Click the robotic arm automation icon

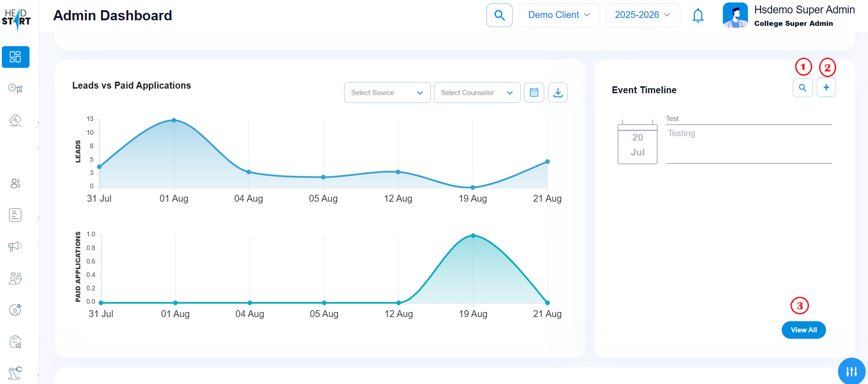pyautogui.click(x=15, y=372)
